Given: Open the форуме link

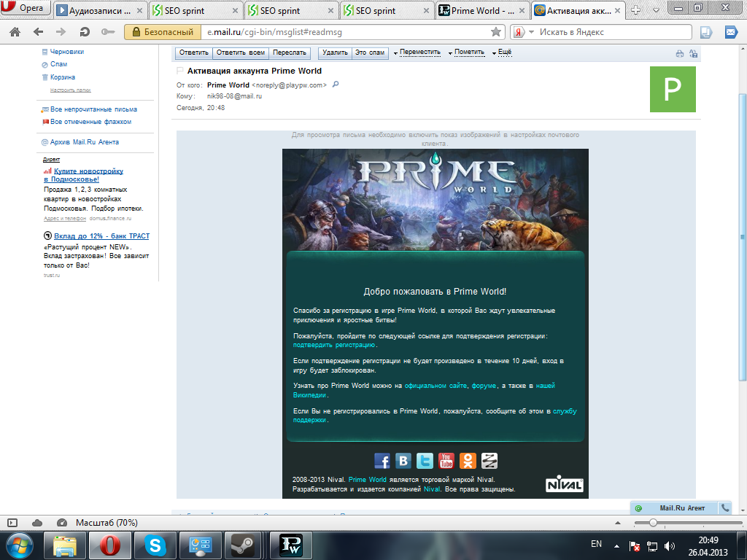Looking at the screenshot, I should [x=484, y=386].
